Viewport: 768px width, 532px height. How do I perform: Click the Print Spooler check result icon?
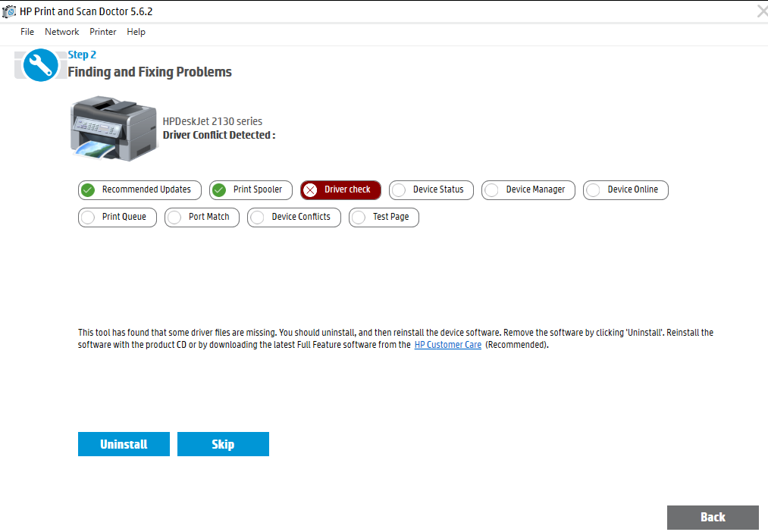click(x=220, y=190)
